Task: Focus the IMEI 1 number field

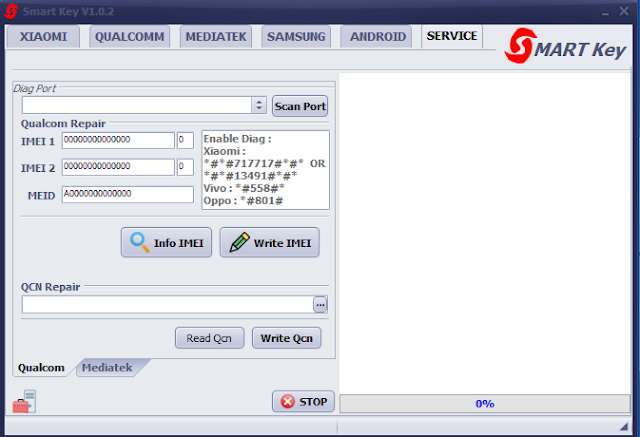Action: [118, 140]
